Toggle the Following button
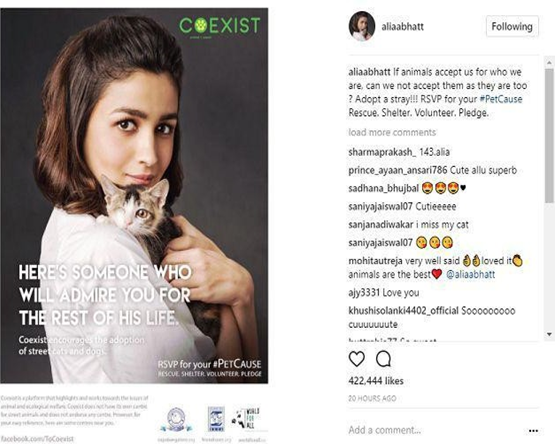557x447 pixels. point(512,26)
